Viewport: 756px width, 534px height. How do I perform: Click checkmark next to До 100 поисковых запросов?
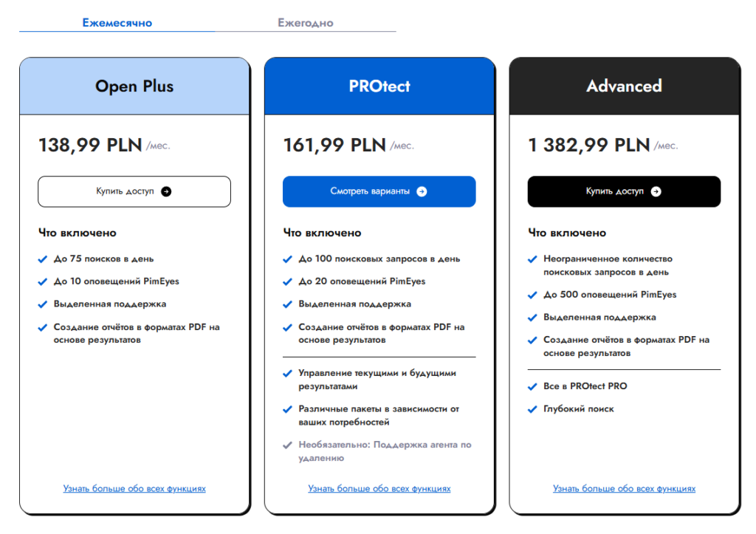pyautogui.click(x=287, y=259)
